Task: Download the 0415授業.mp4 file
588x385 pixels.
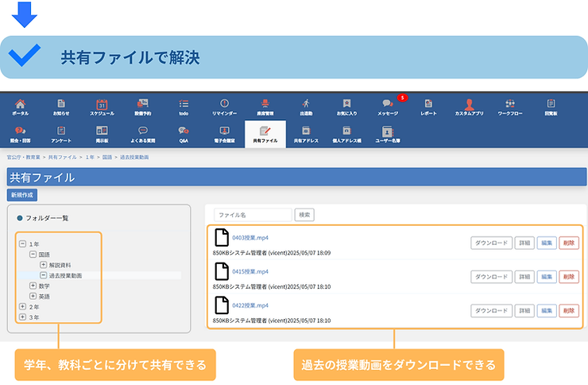Action: coord(490,277)
